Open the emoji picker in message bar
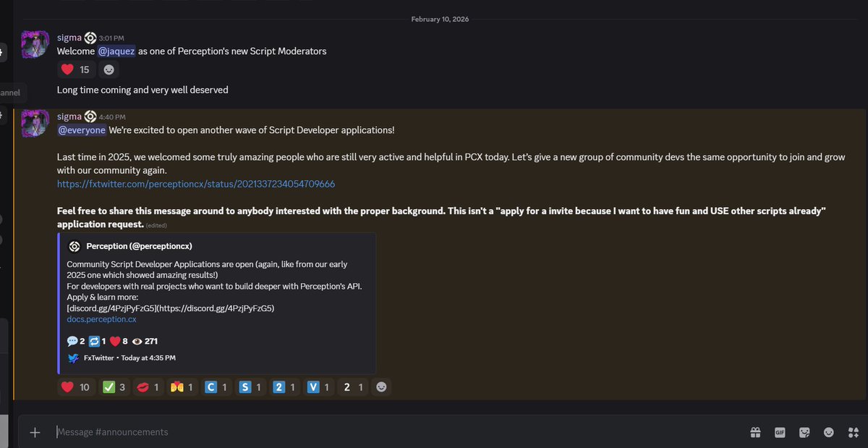868x448 pixels. pyautogui.click(x=829, y=432)
